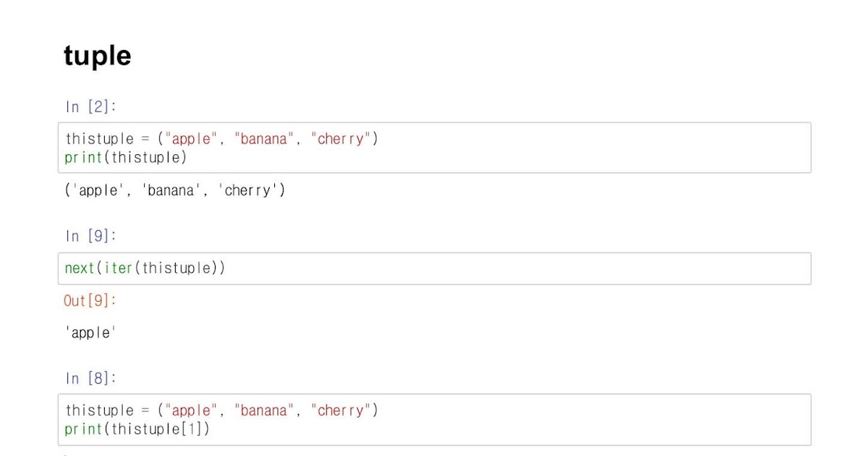This screenshot has width=868, height=456.
Task: Click empty space inside the In [9] code cell
Action: pos(506,269)
